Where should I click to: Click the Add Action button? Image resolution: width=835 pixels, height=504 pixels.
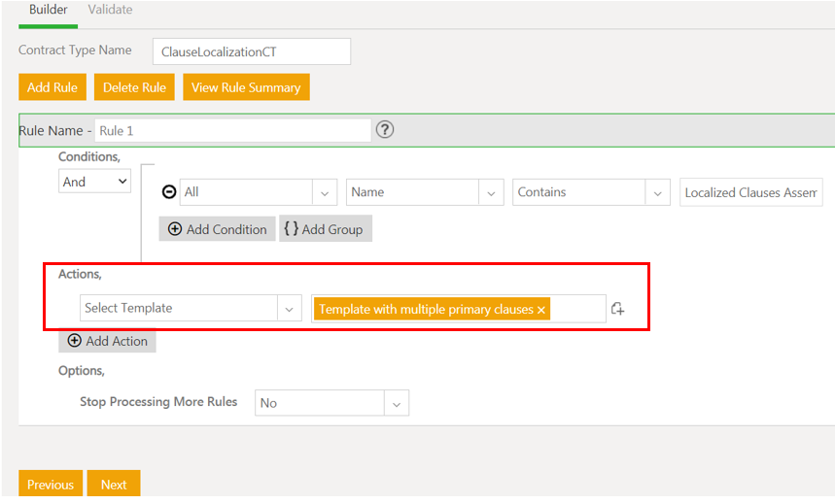tap(107, 341)
